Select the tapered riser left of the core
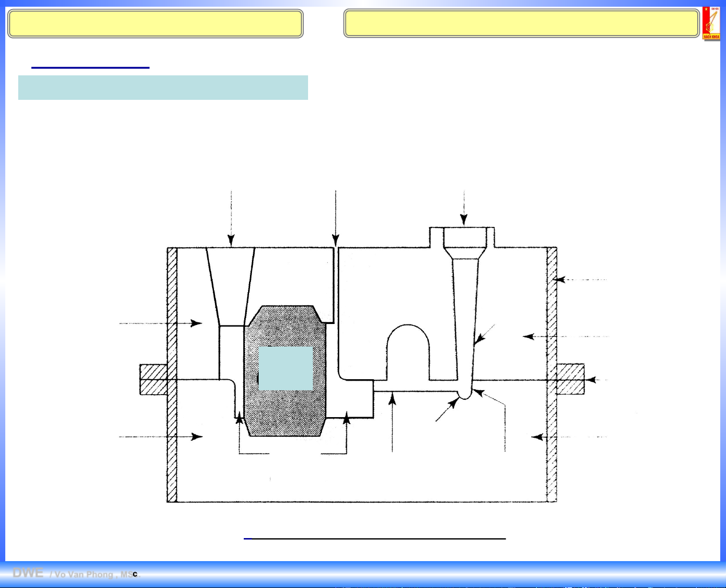The image size is (726, 588). 231,283
